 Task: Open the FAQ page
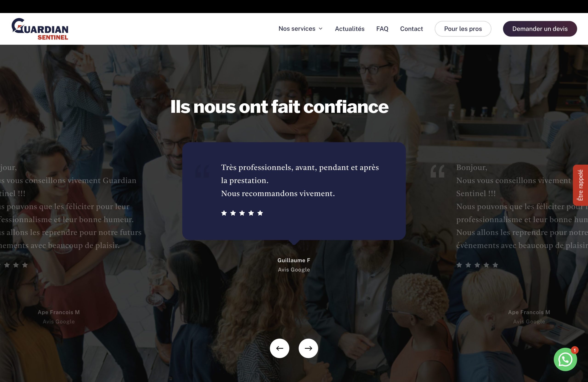382,29
